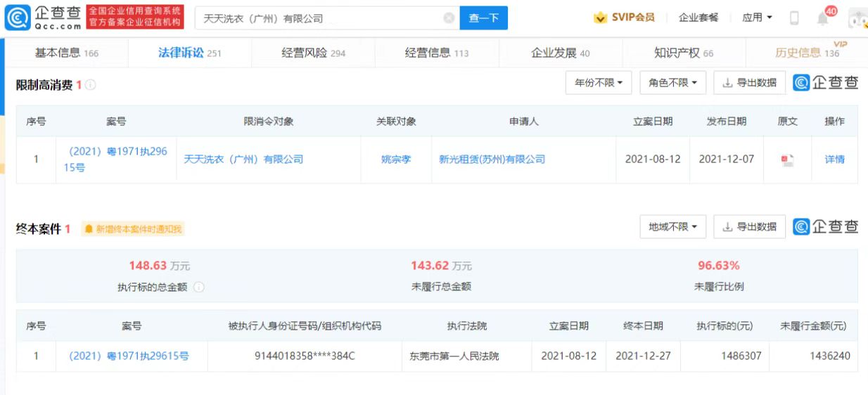Screen dimensions: 868x395
Task: Open 天天洗衣（广州）有限公司 company link
Action: pyautogui.click(x=243, y=160)
